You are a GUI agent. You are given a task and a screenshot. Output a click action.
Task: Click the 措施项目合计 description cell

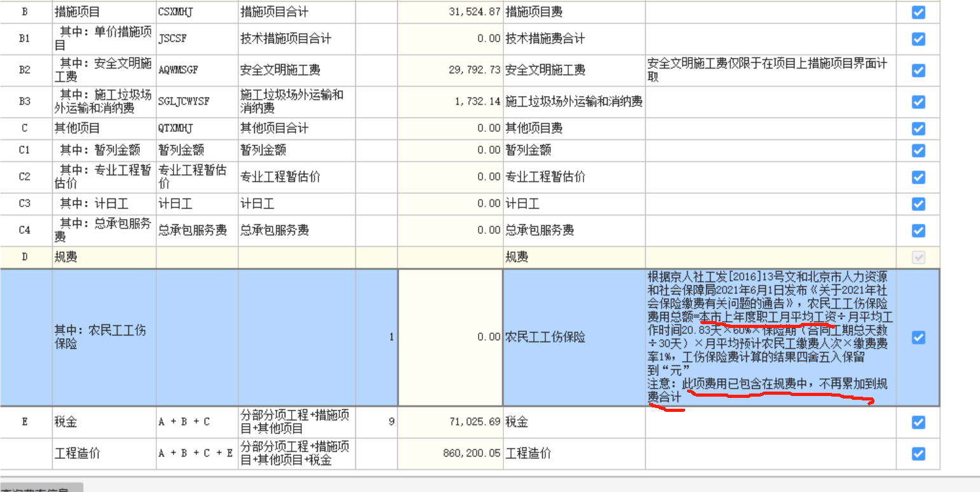pyautogui.click(x=297, y=12)
